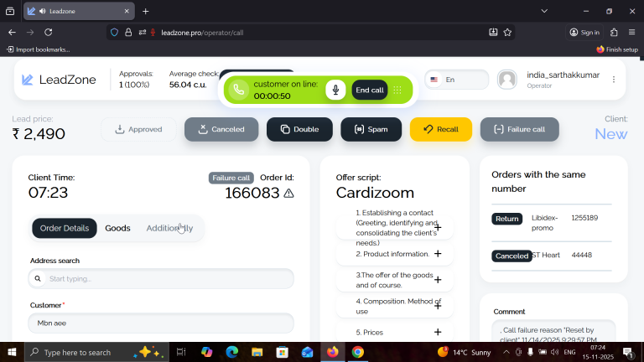Switch to the Goods tab
The height and width of the screenshot is (362, 644).
[x=117, y=228]
